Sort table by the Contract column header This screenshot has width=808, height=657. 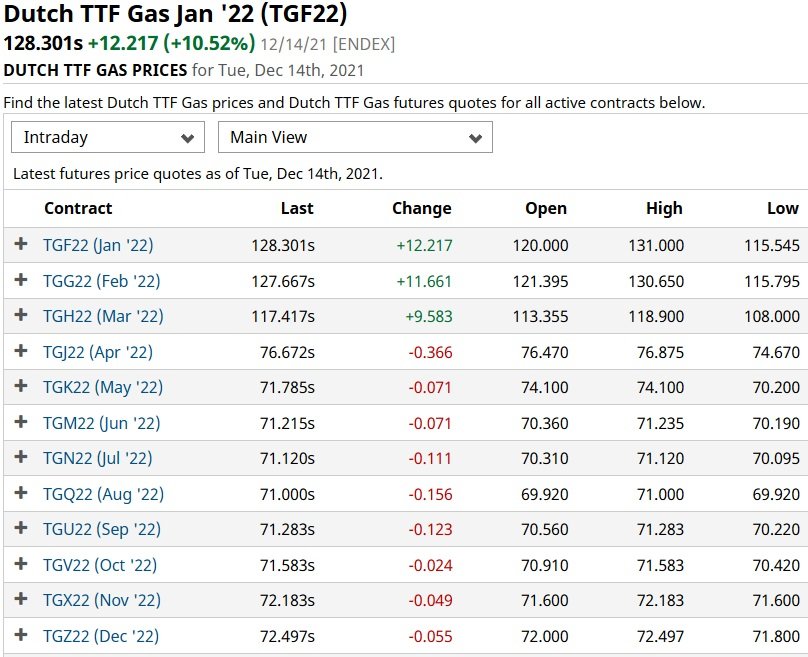point(78,208)
